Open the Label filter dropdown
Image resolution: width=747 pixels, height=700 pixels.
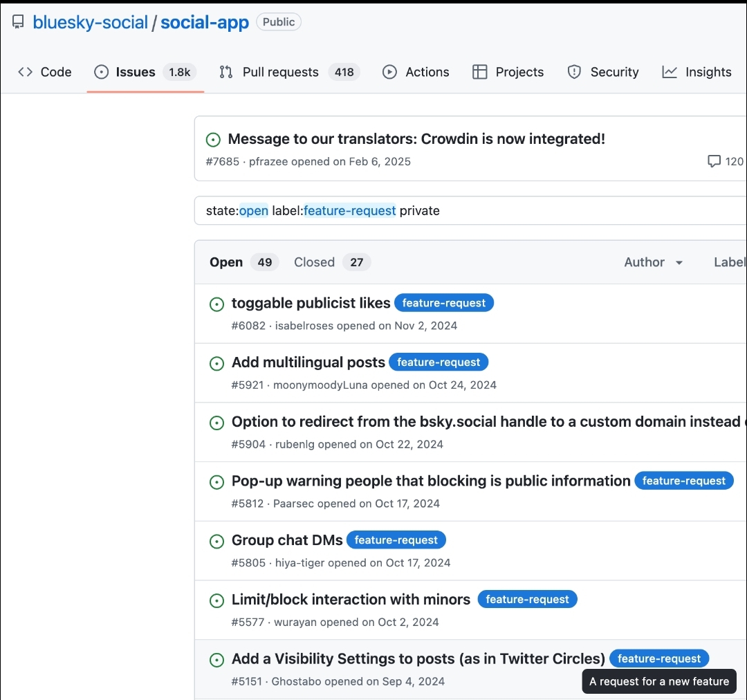[729, 262]
